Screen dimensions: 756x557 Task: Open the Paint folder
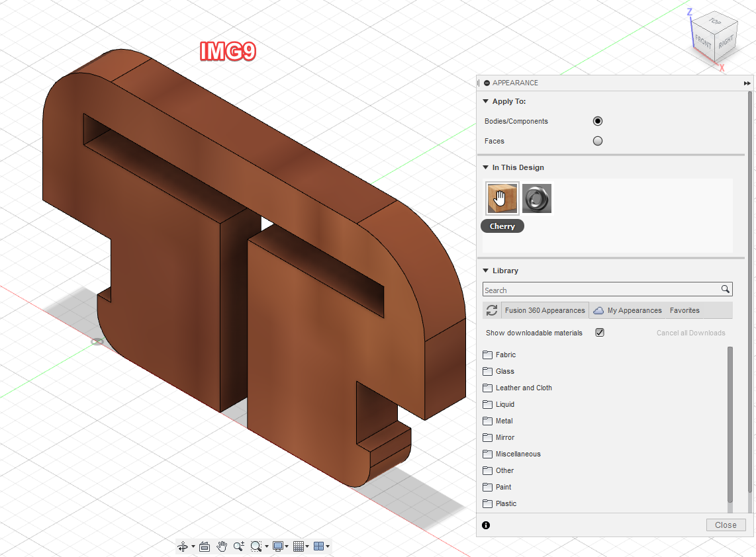tap(496, 487)
